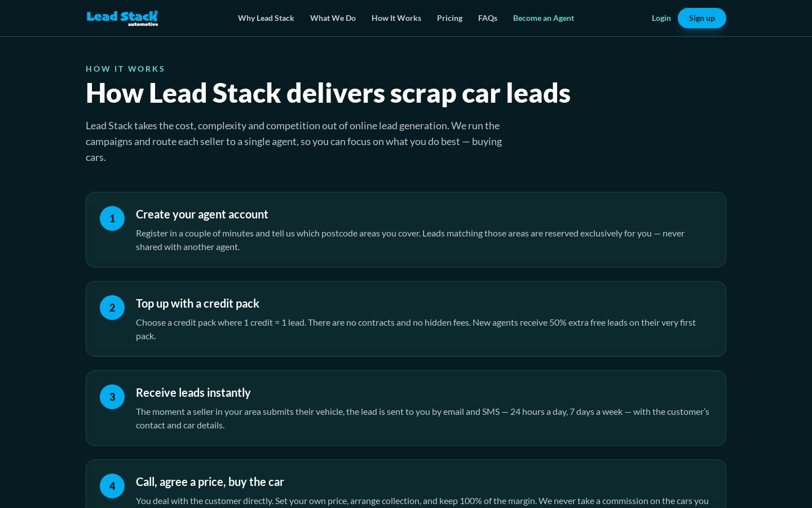
Task: Click the 'HOW IT WORKS' section label
Action: [125, 69]
